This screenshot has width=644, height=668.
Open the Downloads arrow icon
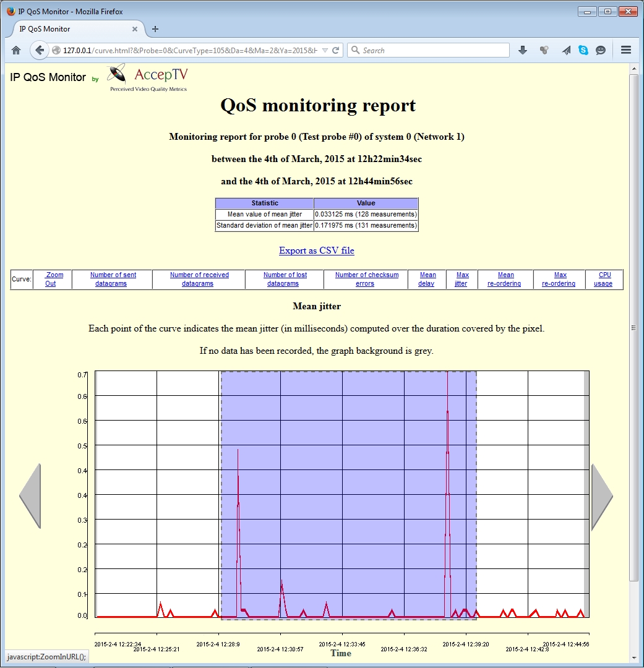coord(523,50)
